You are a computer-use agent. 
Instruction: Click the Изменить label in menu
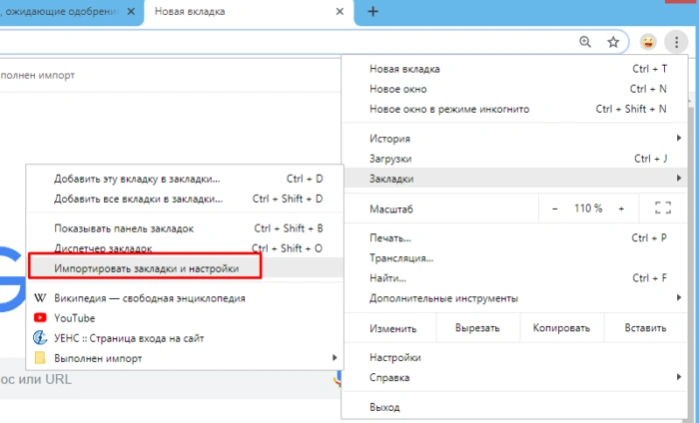393,328
